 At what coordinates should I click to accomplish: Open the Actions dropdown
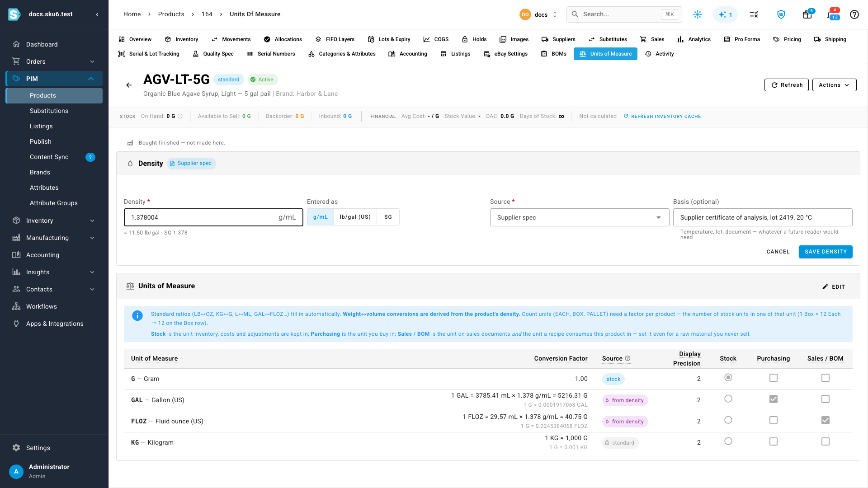click(x=834, y=85)
